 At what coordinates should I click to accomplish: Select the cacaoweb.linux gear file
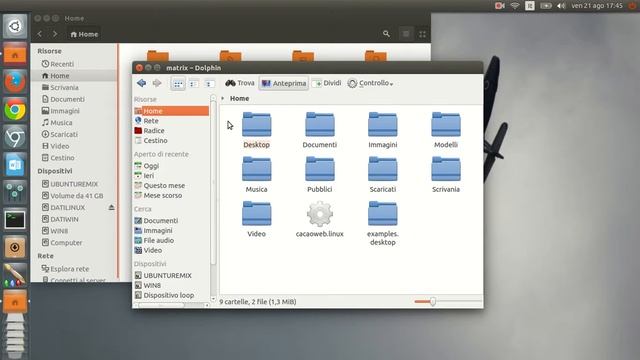320,219
